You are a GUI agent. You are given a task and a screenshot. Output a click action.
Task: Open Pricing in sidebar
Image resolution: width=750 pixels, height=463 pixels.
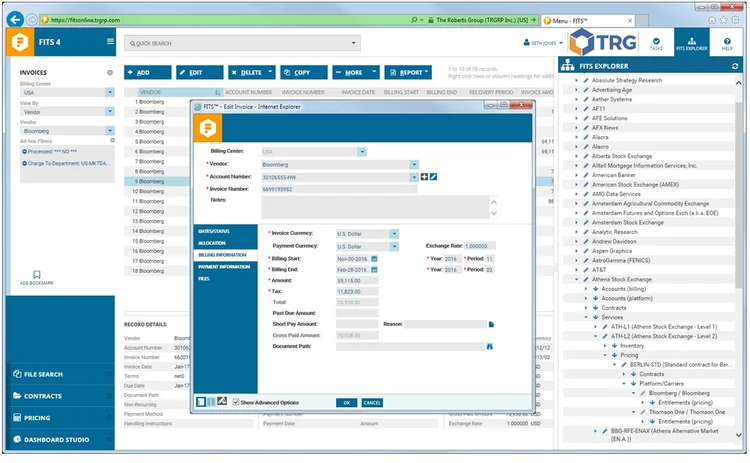tap(61, 419)
